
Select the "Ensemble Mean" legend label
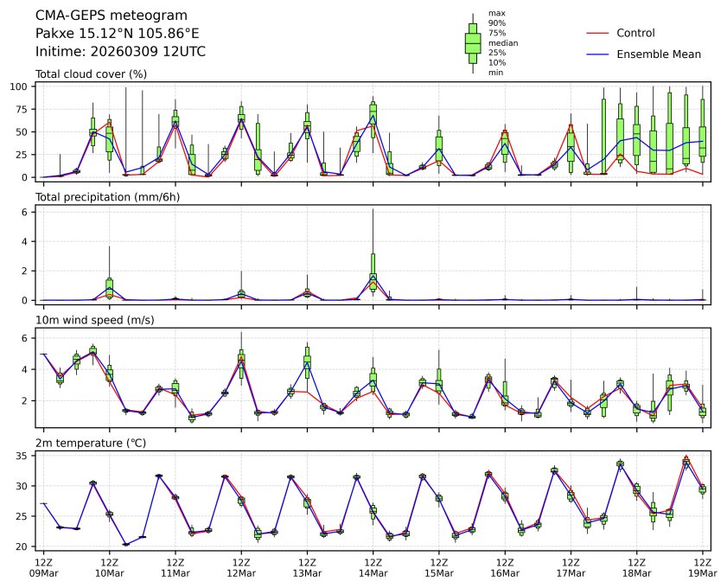coord(658,54)
